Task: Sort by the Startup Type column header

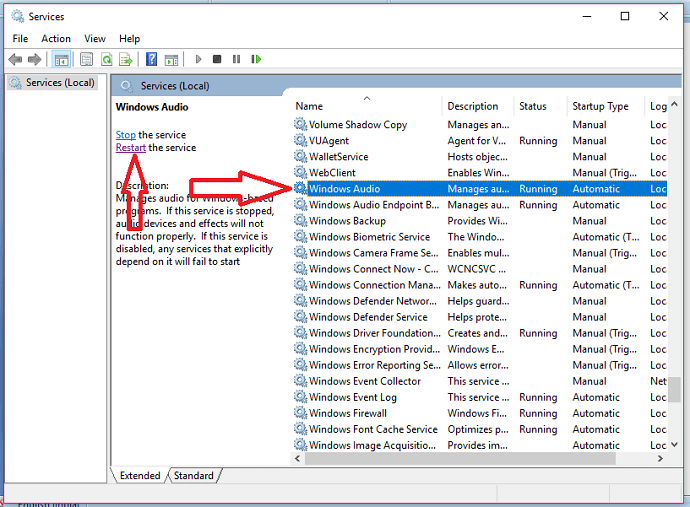Action: pos(600,106)
